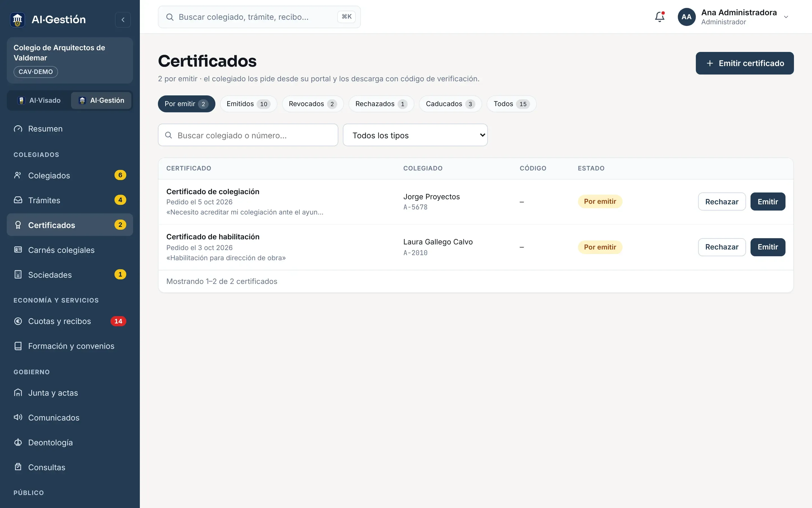Focus the Buscar colegiado o número field
The image size is (812, 508).
[x=248, y=135]
